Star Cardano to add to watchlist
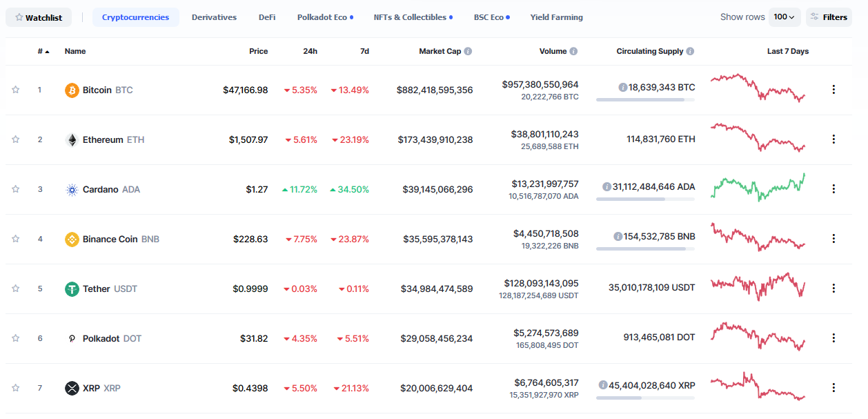Screen dimensions: 868x419 pyautogui.click(x=16, y=189)
